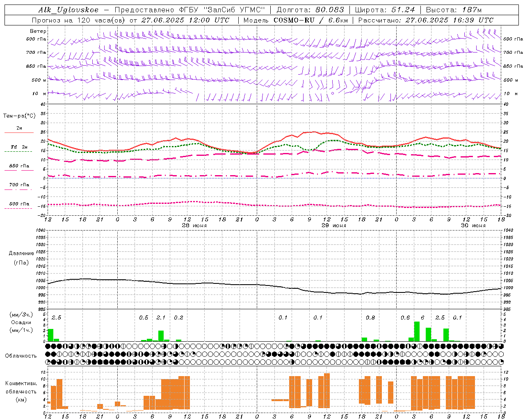Click the Осадки precipitation label

point(21,322)
